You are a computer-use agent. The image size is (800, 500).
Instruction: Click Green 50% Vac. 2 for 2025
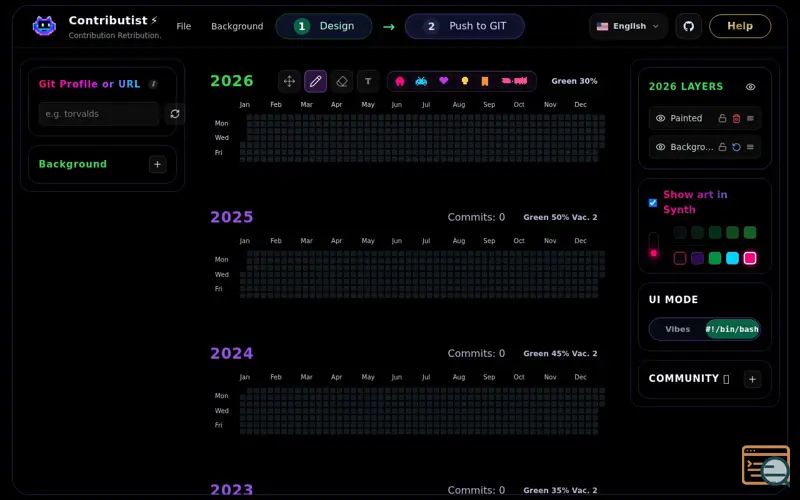coord(560,217)
